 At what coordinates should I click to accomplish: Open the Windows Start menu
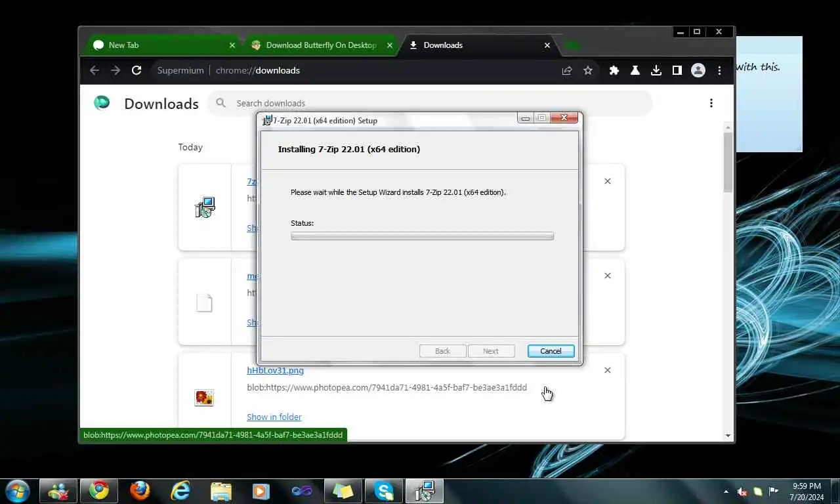coord(16,490)
